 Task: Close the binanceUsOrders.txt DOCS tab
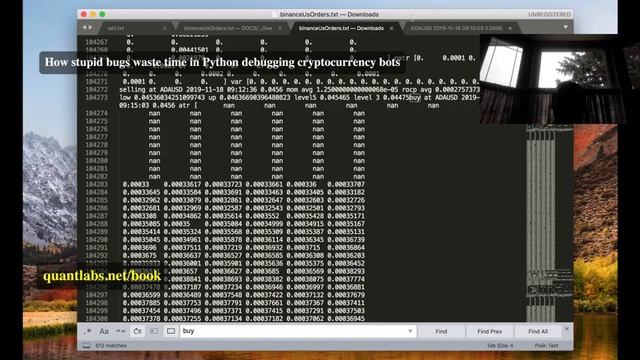coord(280,29)
